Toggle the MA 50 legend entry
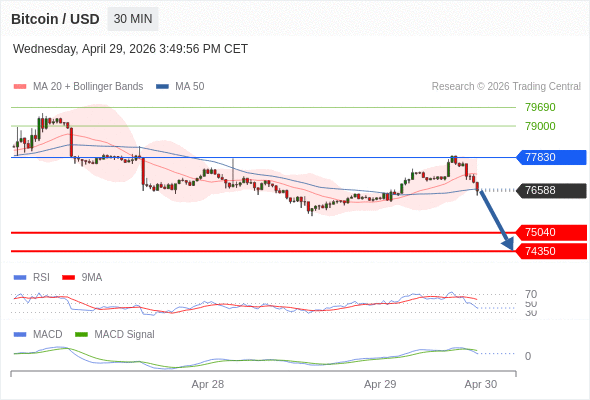The width and height of the screenshot is (590, 400). click(x=180, y=87)
